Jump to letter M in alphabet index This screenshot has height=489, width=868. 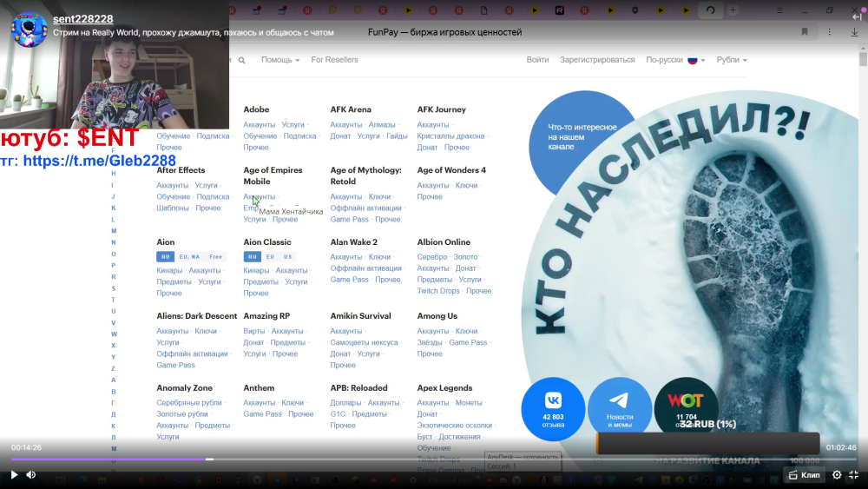point(114,231)
